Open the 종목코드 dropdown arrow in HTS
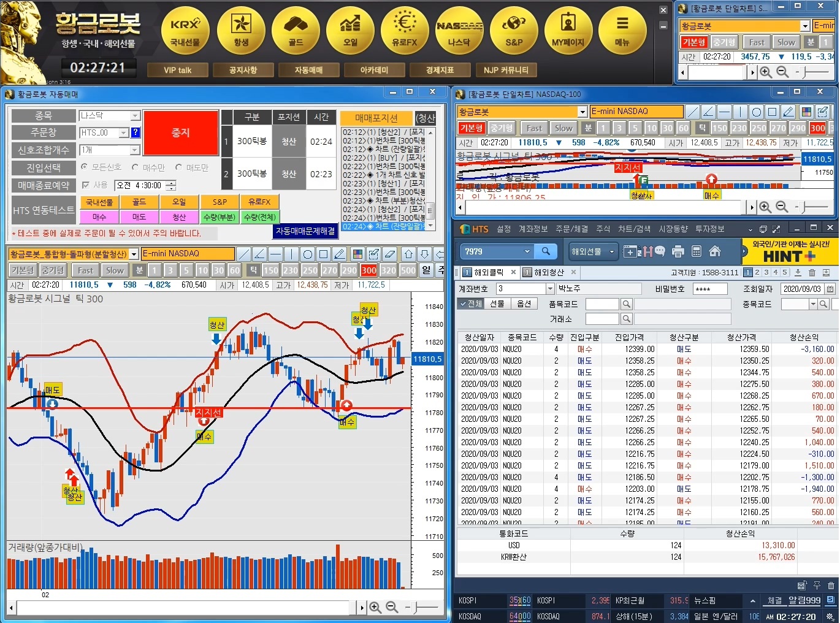 (x=813, y=304)
